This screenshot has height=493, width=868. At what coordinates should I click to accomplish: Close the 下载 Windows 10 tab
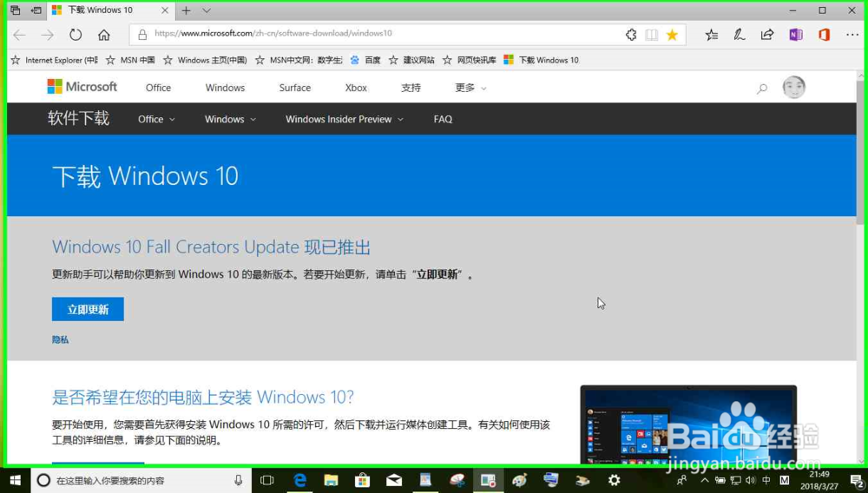[165, 10]
